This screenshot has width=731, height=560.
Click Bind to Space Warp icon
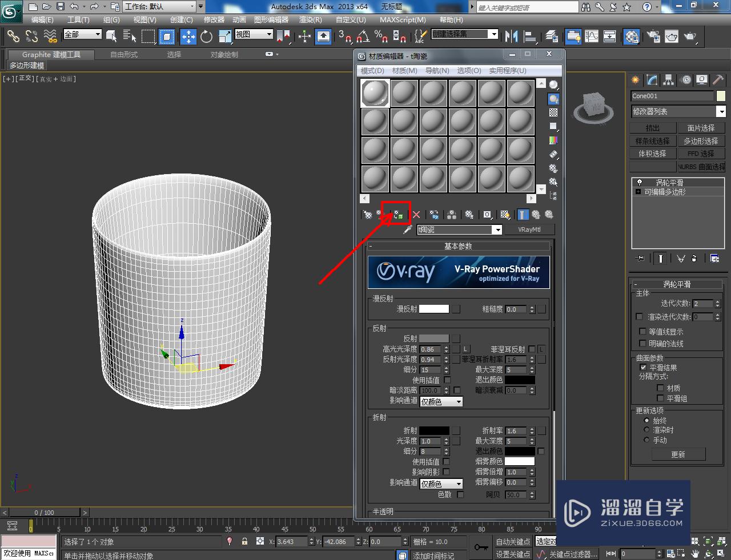[50, 37]
